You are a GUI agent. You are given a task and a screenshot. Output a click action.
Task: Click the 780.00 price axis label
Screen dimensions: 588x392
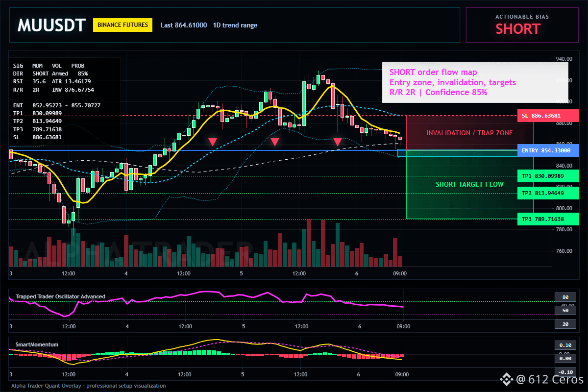pos(563,229)
